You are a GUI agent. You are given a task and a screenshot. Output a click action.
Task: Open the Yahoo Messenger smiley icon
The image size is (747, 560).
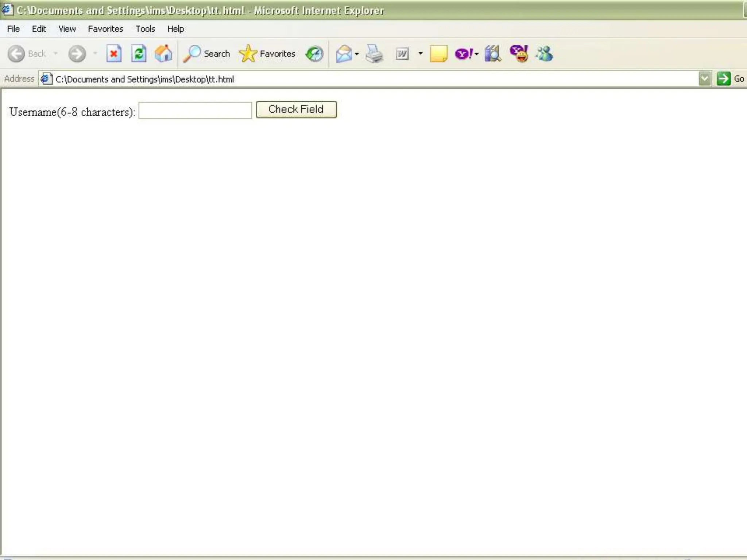pyautogui.click(x=519, y=54)
